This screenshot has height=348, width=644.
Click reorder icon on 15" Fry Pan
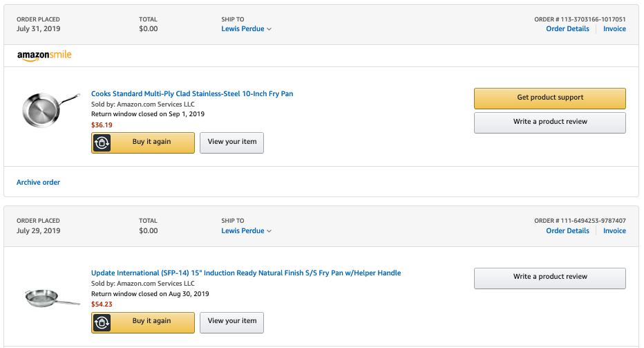pos(102,322)
